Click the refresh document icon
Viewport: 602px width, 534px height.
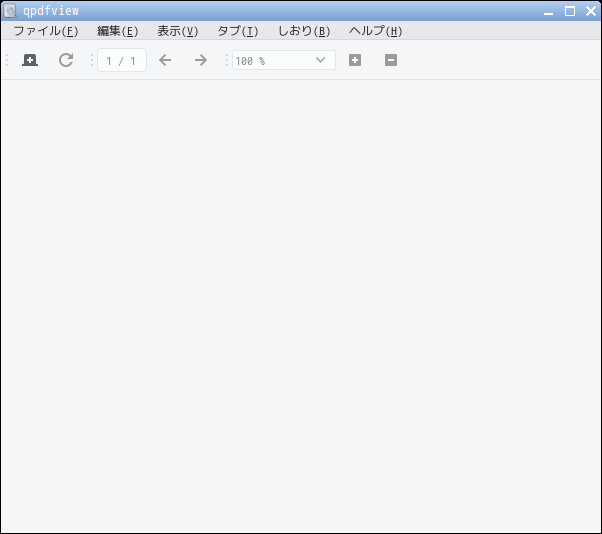click(66, 60)
